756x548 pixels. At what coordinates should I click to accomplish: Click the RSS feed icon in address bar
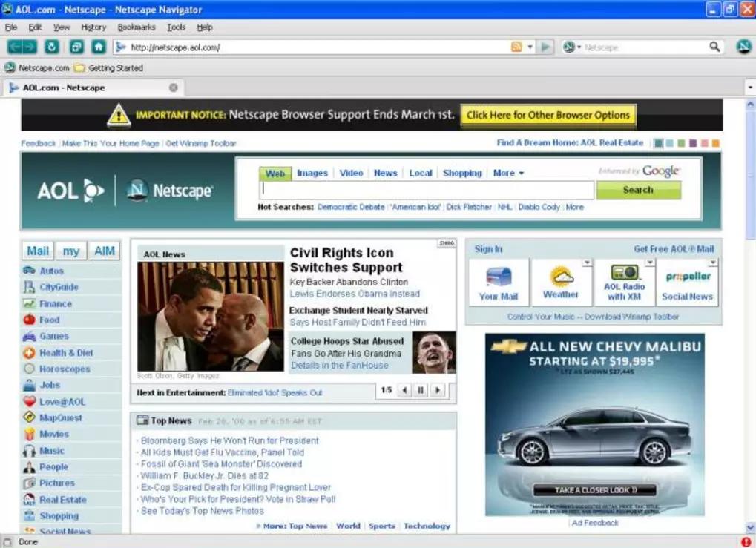(x=516, y=47)
